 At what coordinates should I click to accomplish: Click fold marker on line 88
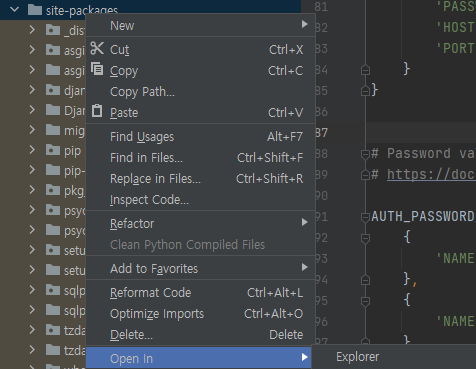[x=365, y=154]
